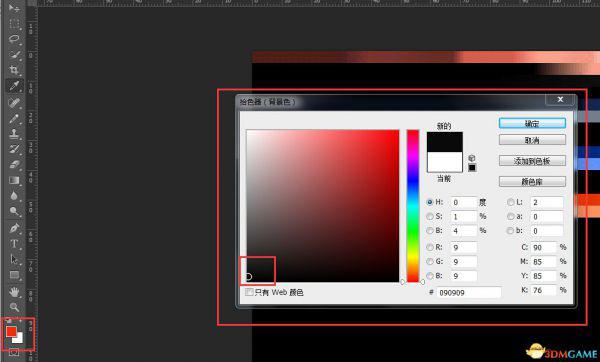Click the 确定 button
The image size is (600, 362).
[x=532, y=123]
